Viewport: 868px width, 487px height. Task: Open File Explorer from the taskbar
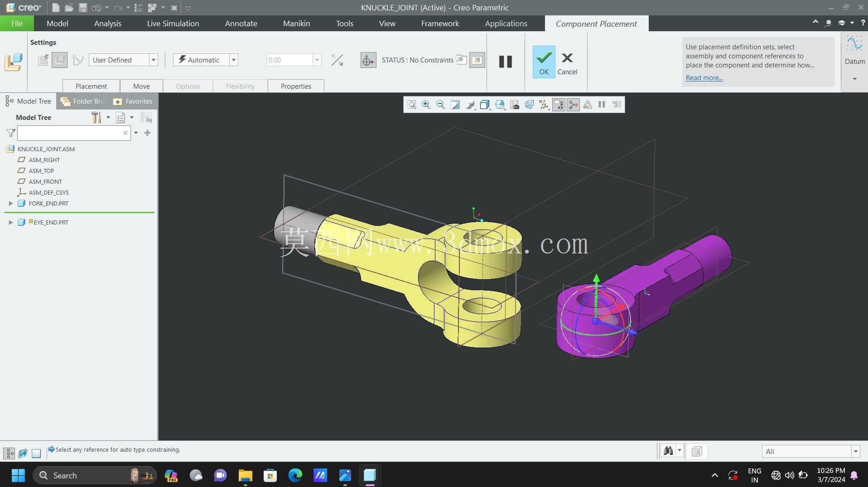245,475
